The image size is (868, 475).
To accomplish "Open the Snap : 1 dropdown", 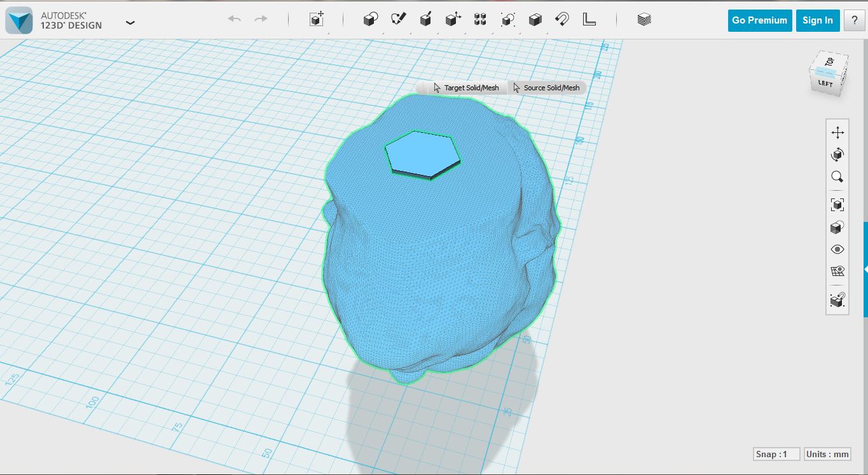I will (x=776, y=454).
